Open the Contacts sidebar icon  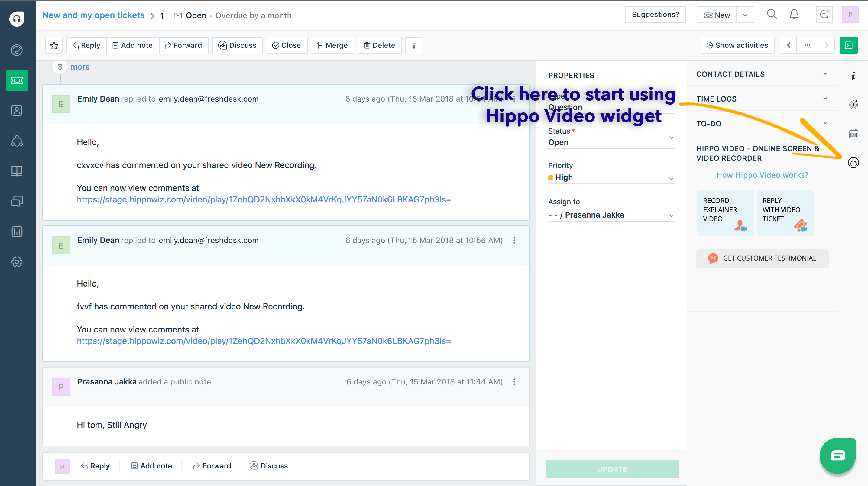coord(17,111)
